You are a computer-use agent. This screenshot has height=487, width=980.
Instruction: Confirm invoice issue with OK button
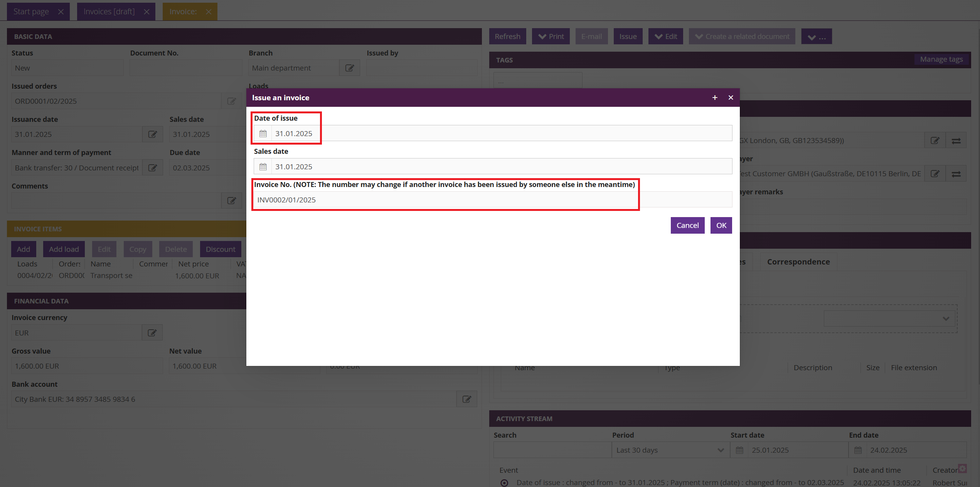click(721, 225)
